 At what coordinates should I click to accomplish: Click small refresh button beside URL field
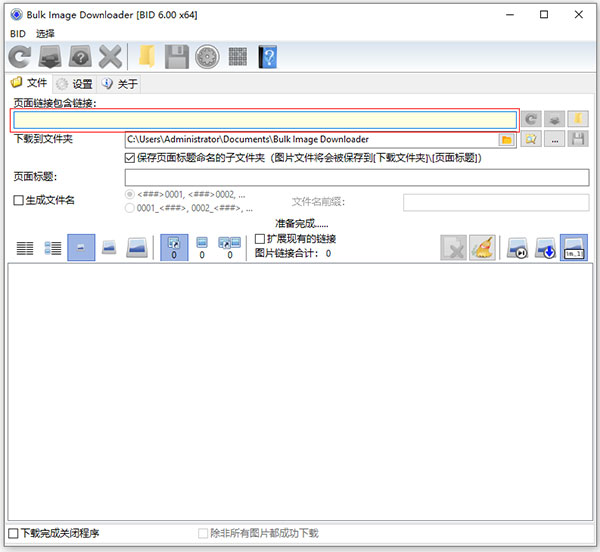(x=531, y=119)
